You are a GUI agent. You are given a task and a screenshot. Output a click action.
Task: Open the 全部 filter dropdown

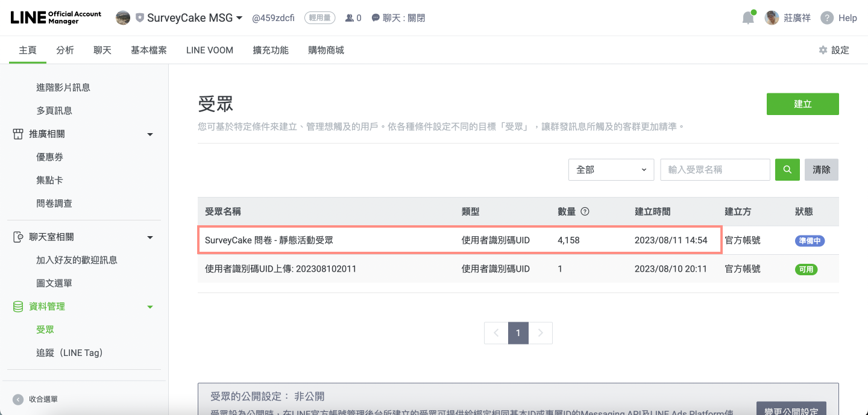pos(611,169)
